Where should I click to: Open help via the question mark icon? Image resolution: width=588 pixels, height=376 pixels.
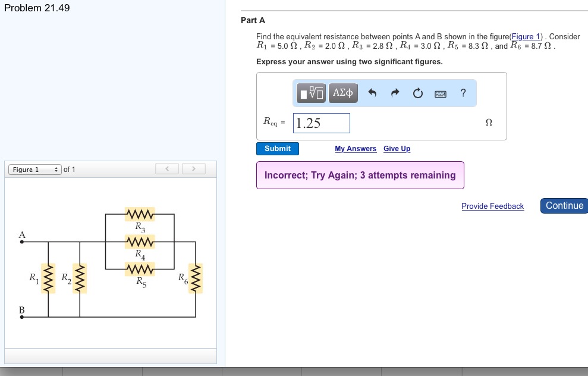pos(463,92)
